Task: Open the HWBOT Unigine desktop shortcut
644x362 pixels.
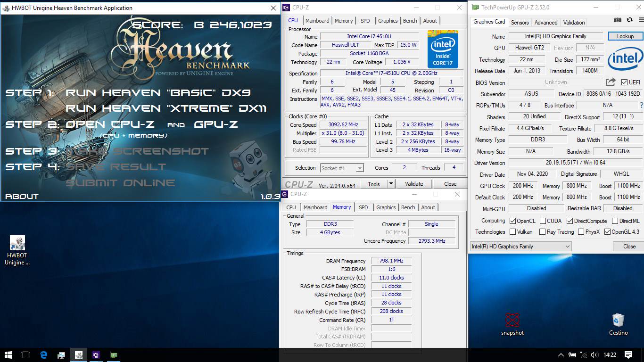Action: coord(17,251)
